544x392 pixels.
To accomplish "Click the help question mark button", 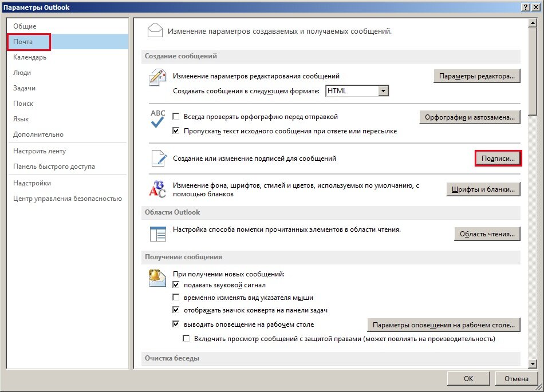I will [x=526, y=7].
